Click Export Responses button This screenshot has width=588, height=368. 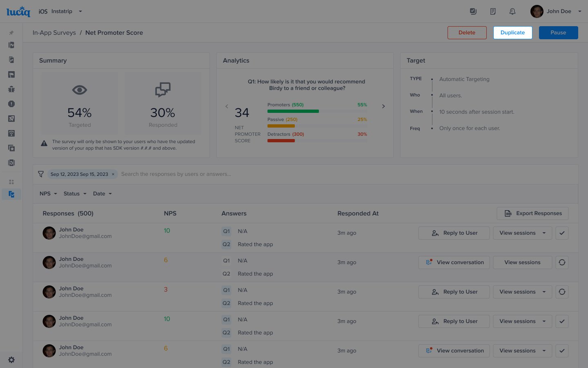tap(532, 213)
